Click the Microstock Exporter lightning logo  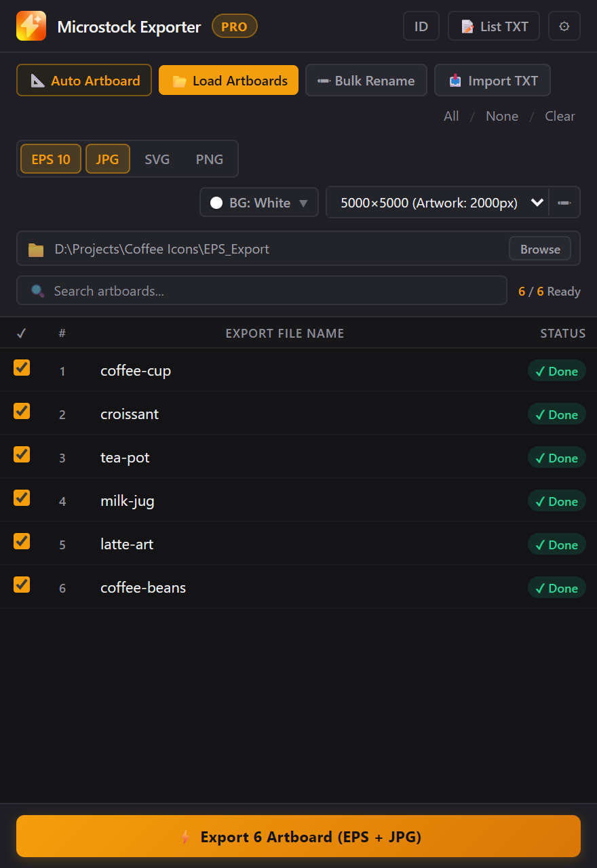(x=31, y=26)
